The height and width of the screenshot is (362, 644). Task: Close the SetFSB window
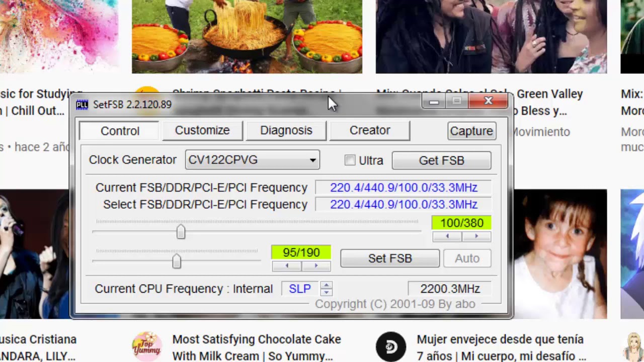coord(488,102)
